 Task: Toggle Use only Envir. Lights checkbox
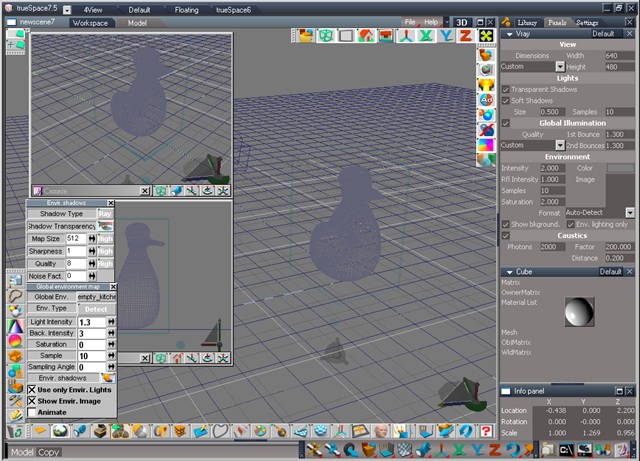click(x=32, y=389)
